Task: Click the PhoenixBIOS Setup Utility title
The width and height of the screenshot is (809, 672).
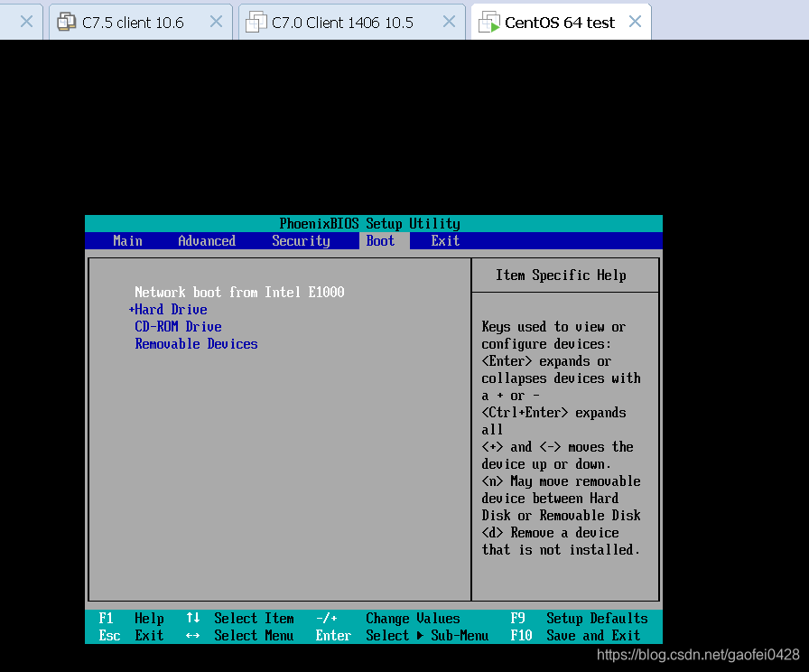Action: tap(369, 223)
